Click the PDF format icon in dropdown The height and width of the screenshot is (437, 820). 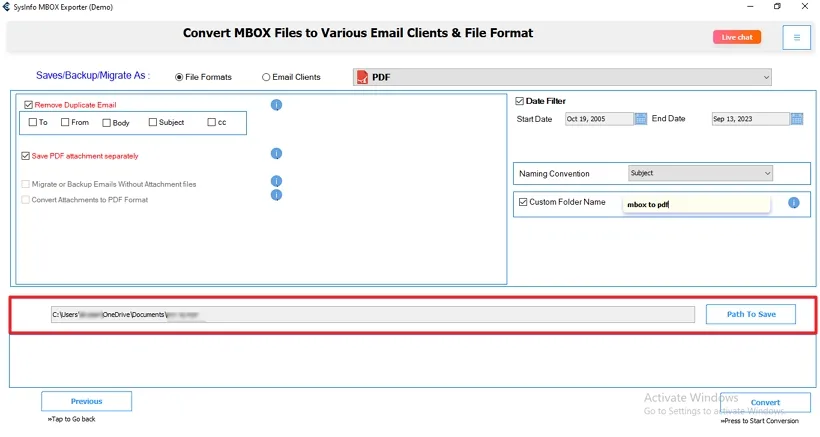[x=362, y=77]
